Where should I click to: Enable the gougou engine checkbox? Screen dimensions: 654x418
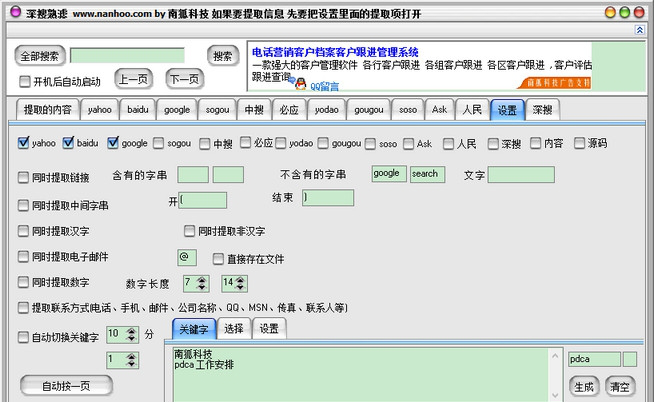pos(323,144)
